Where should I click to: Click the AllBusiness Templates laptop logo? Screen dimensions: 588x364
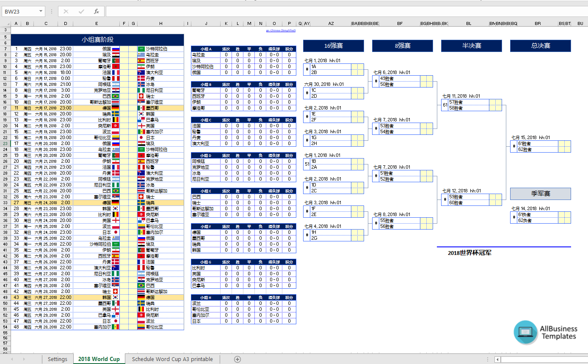[x=525, y=332]
